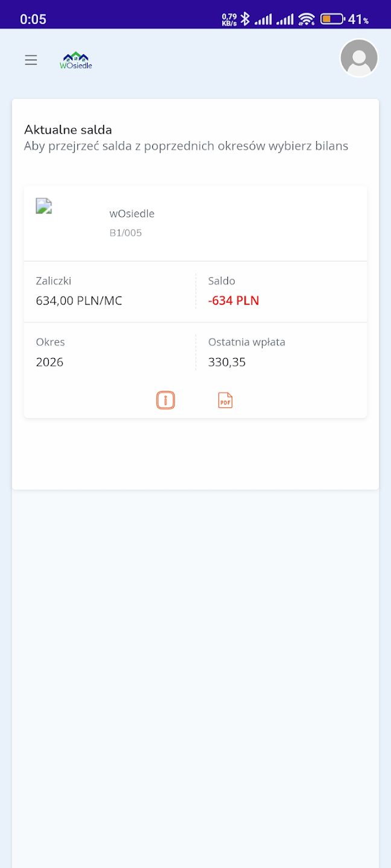Tap the broken property image thumbnail

point(44,206)
